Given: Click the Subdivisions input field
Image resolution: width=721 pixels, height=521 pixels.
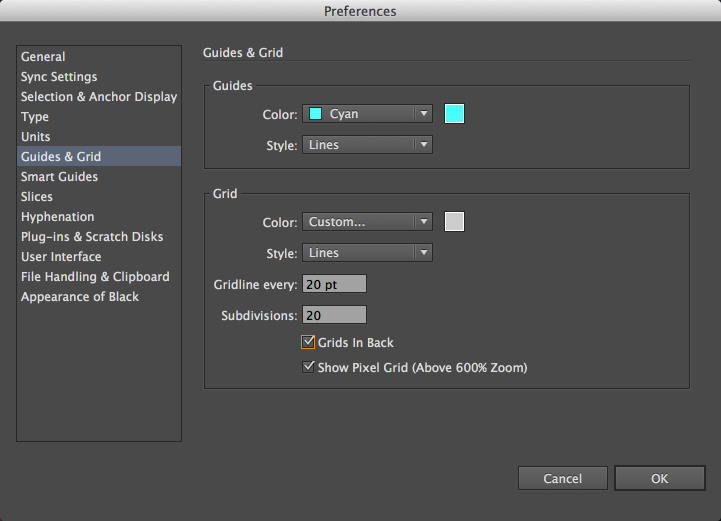Looking at the screenshot, I should tap(334, 316).
